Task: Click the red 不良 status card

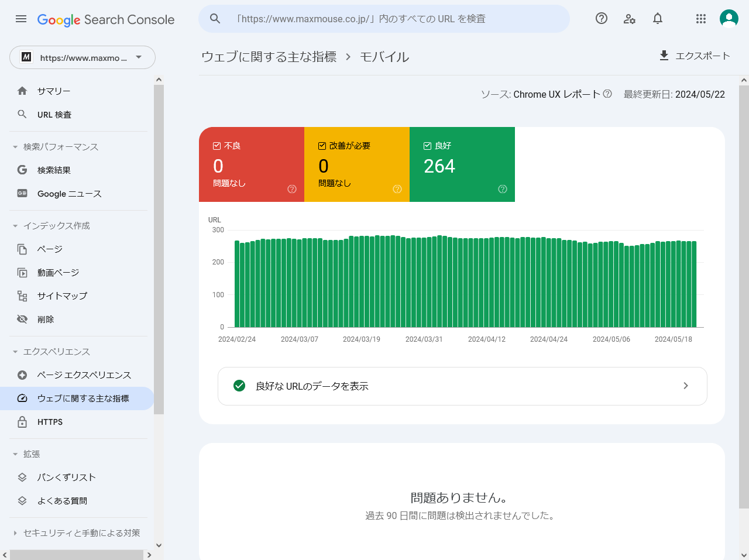Action: pyautogui.click(x=252, y=164)
